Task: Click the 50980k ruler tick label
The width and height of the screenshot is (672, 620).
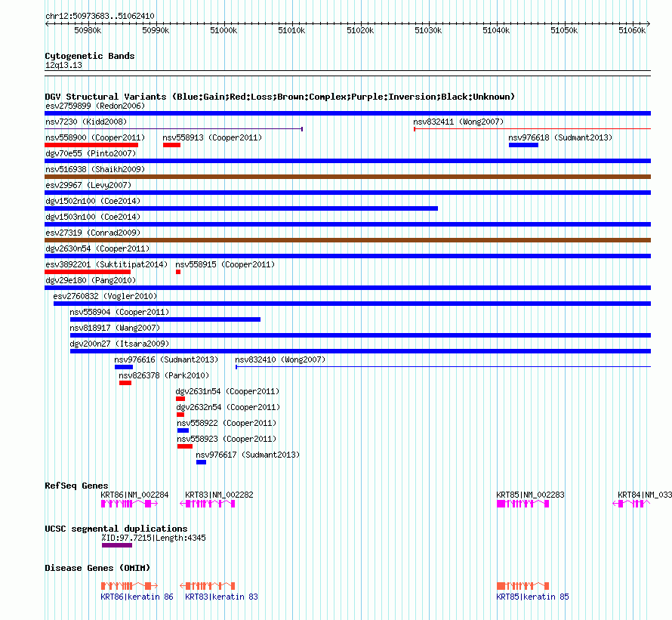Action: click(88, 30)
